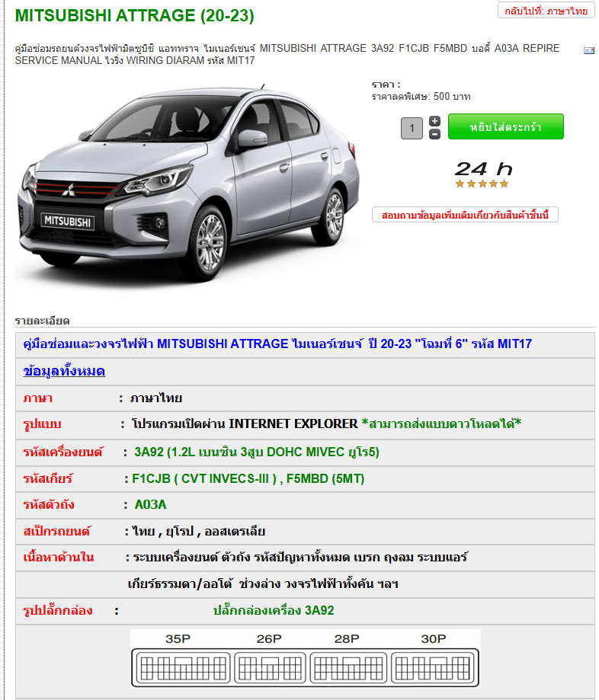Click the กลับไปที่: ภาษาไทย button

(x=546, y=10)
